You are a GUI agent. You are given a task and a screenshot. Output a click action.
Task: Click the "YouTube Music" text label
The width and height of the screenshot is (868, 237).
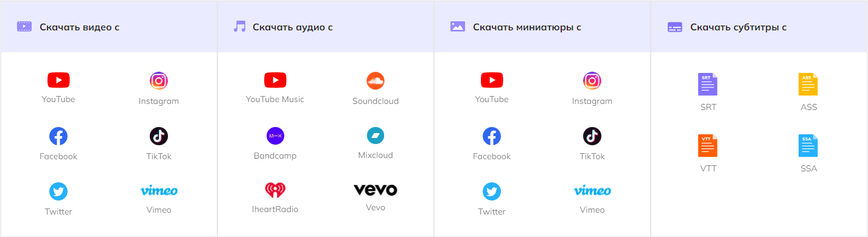275,99
